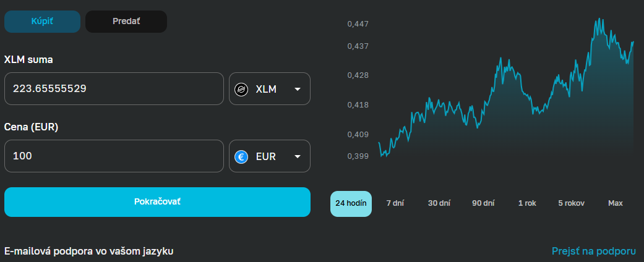Expand the EUR currency dropdown arrow

pyautogui.click(x=298, y=156)
